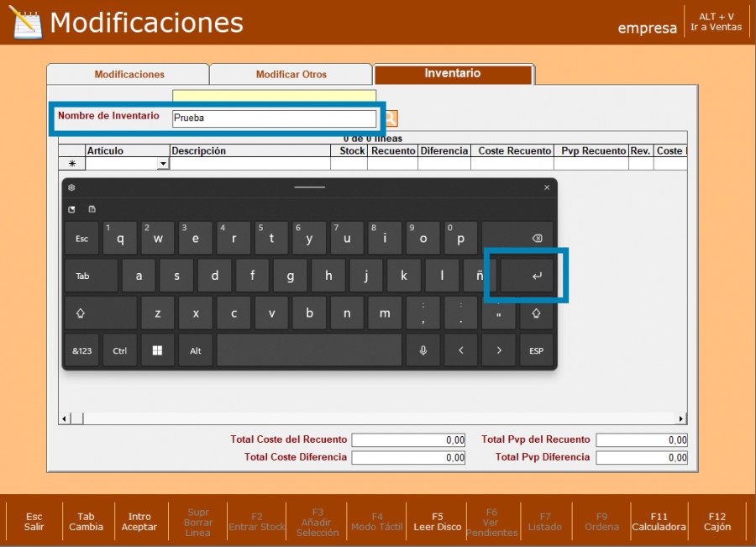Switch to &123 symbols layout

click(x=81, y=350)
